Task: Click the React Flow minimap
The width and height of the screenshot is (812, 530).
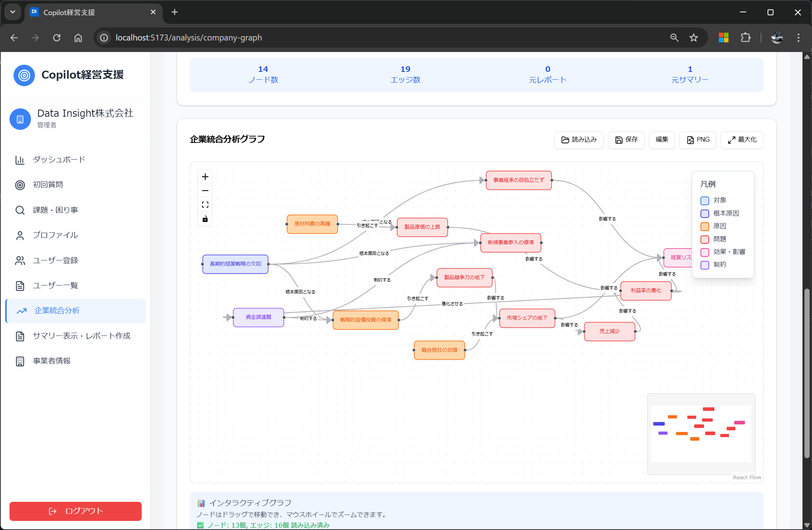Action: pos(701,434)
